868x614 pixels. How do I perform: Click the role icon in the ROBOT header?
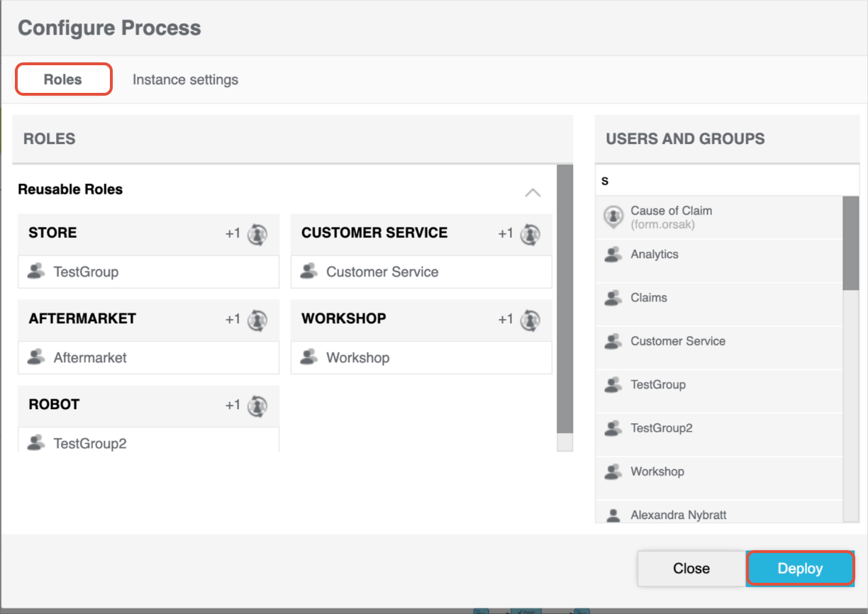(x=257, y=406)
